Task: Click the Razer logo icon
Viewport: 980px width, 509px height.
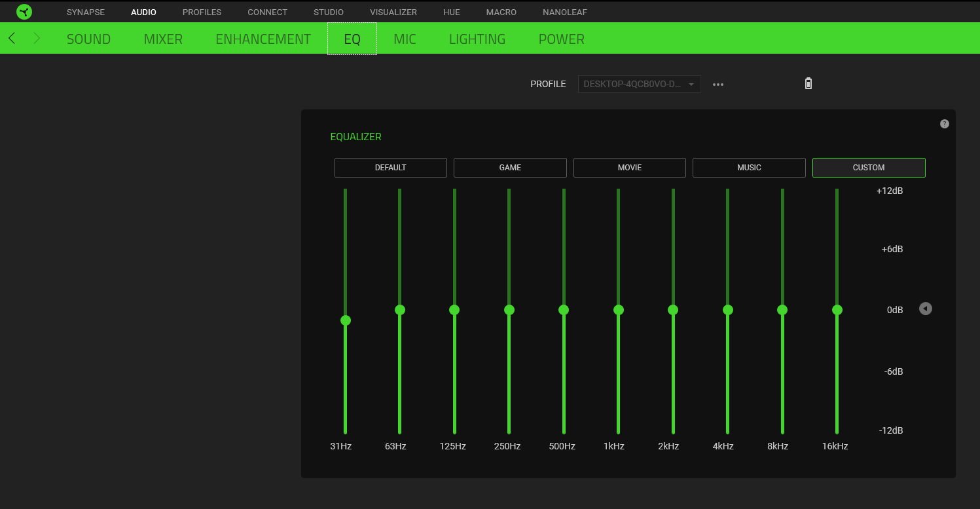Action: coord(24,12)
